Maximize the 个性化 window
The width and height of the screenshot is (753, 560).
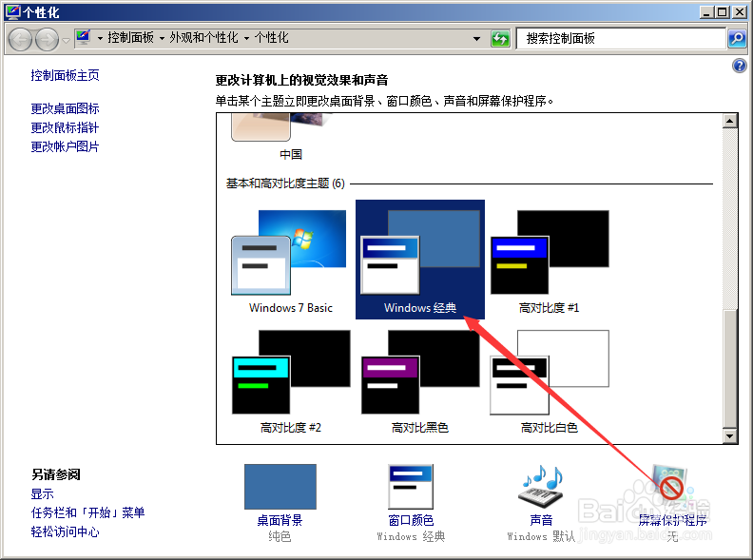pyautogui.click(x=722, y=12)
